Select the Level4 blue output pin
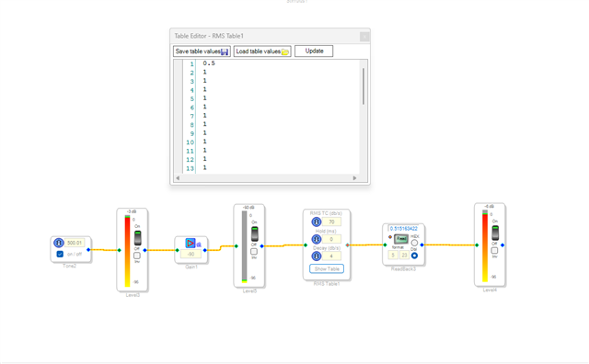 (502, 245)
